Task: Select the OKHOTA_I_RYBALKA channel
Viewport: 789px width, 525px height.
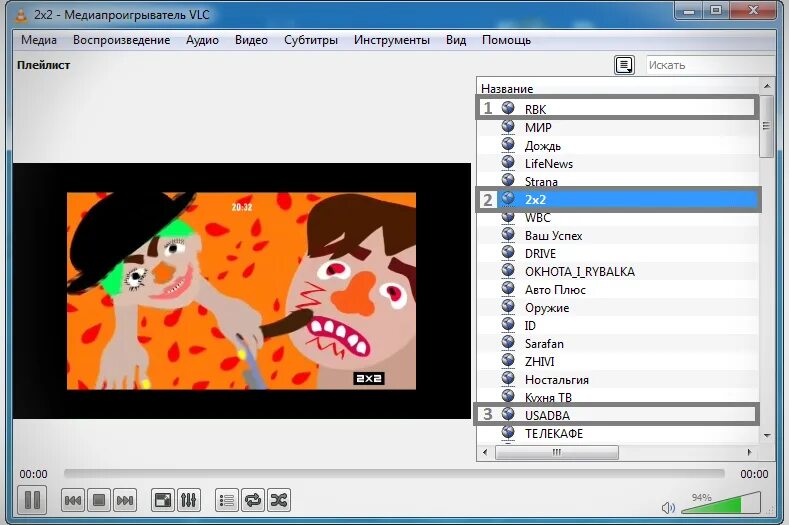Action: pos(618,272)
